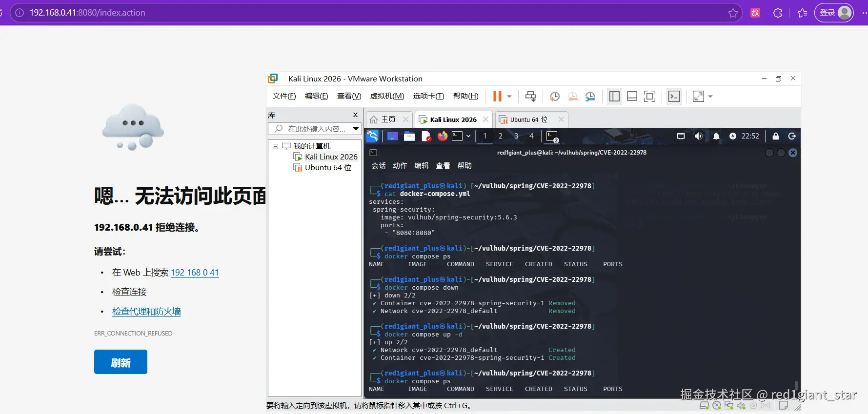Open the library search dropdown arrow
868x414 pixels.
point(356,129)
